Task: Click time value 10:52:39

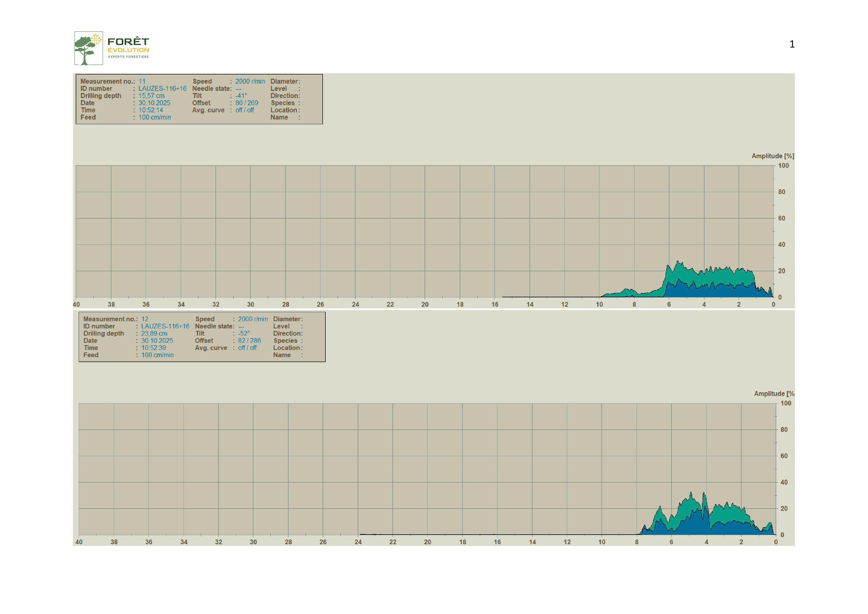Action: (153, 348)
